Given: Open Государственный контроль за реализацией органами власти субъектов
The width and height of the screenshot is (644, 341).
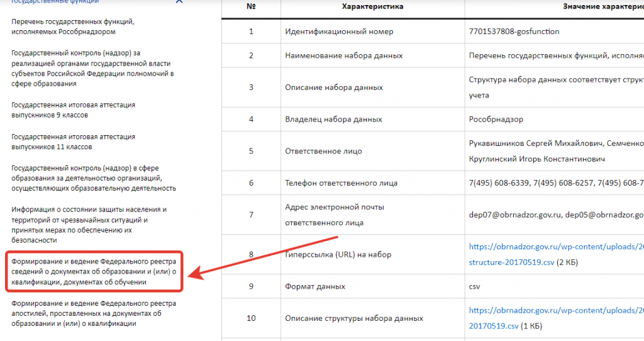Looking at the screenshot, I should [x=93, y=68].
